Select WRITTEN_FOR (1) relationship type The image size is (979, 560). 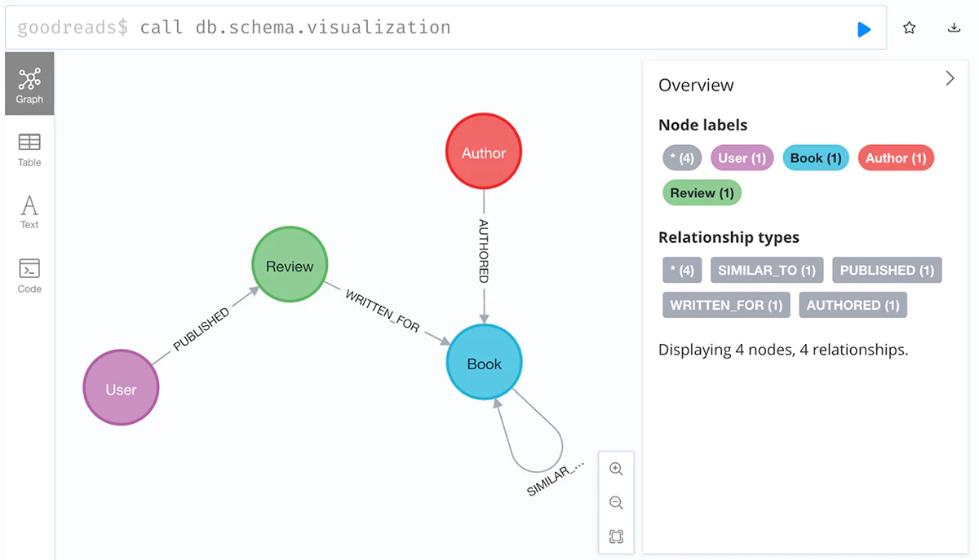(x=726, y=305)
